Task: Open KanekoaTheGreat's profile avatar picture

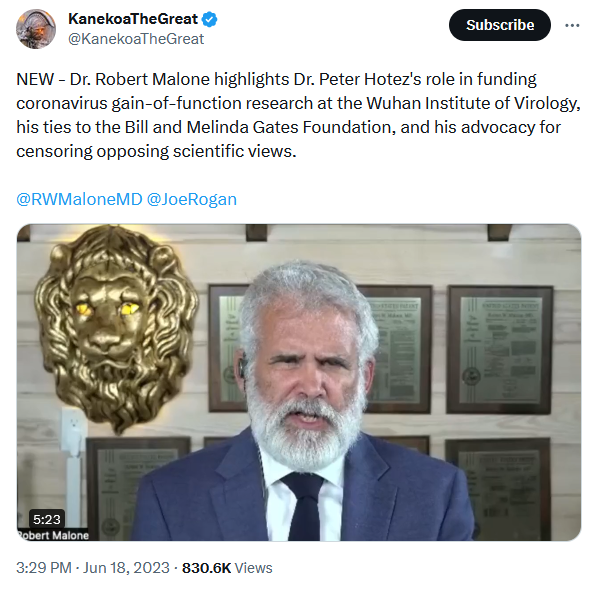Action: coord(36,29)
